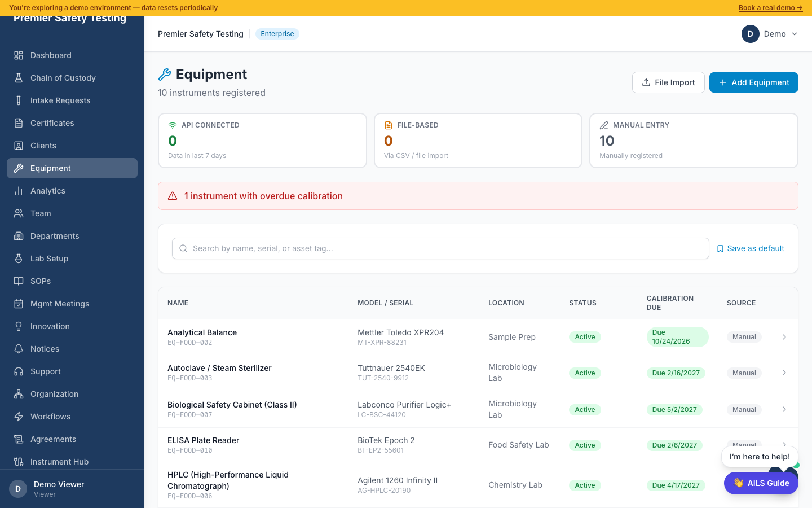The height and width of the screenshot is (508, 812).
Task: Click the Analytical Balance equipment name
Action: click(202, 332)
